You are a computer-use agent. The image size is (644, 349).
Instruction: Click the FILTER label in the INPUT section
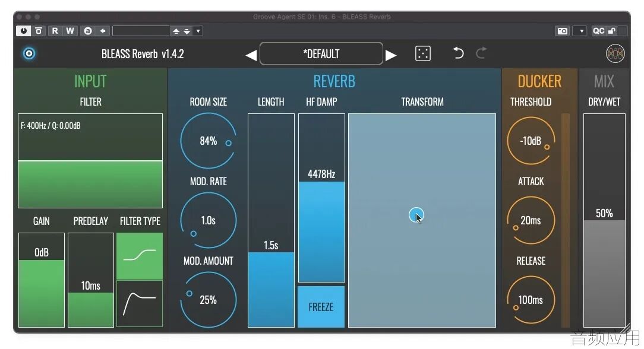point(90,101)
